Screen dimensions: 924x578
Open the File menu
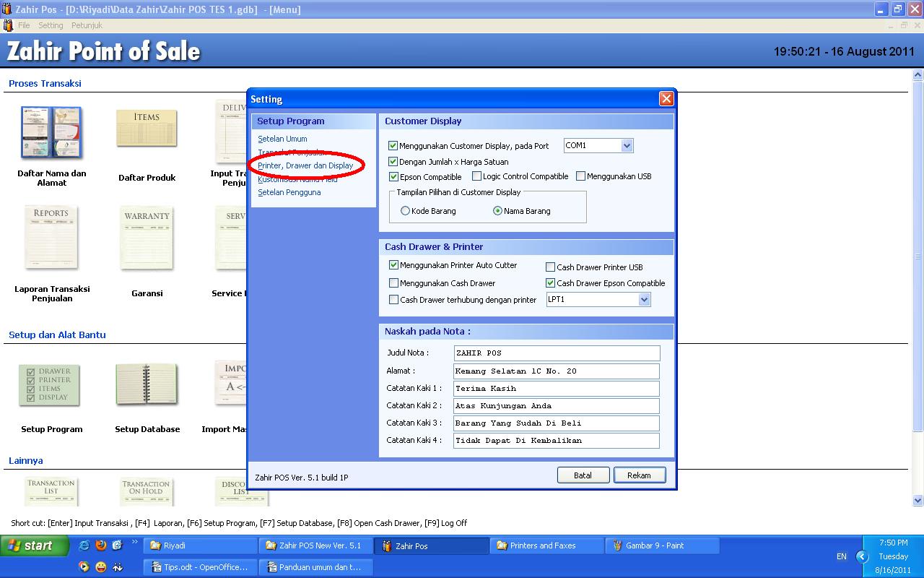coord(24,25)
